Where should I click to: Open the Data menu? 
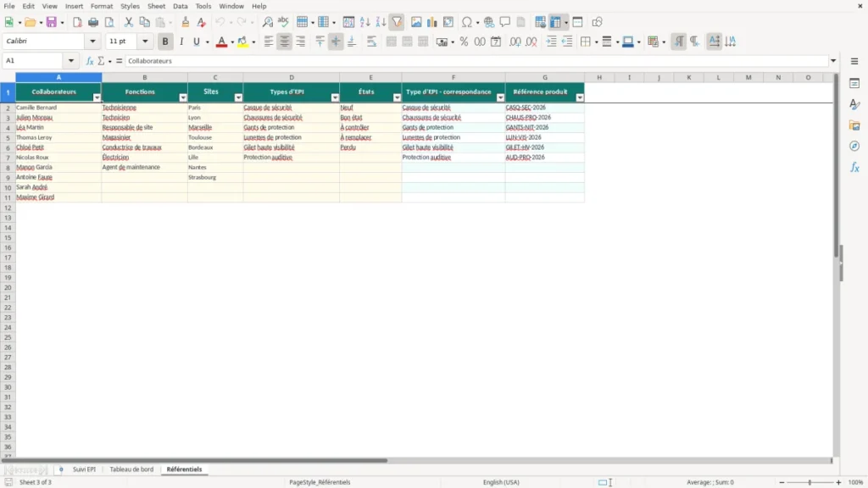tap(180, 6)
